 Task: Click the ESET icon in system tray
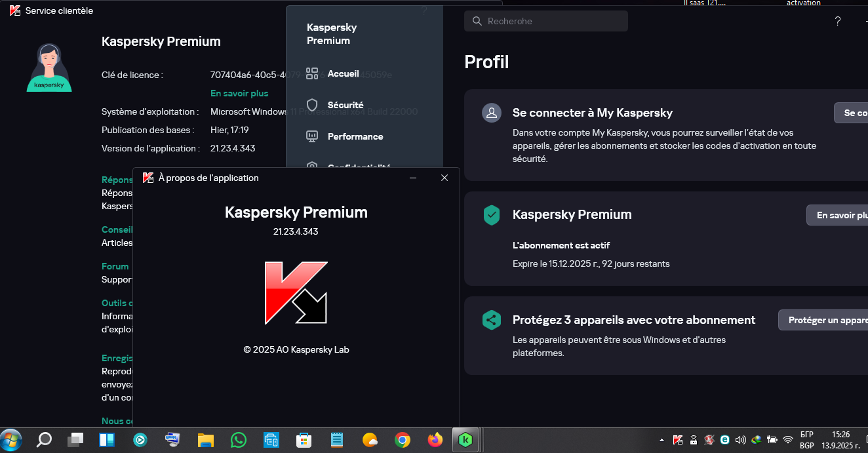[x=725, y=440]
